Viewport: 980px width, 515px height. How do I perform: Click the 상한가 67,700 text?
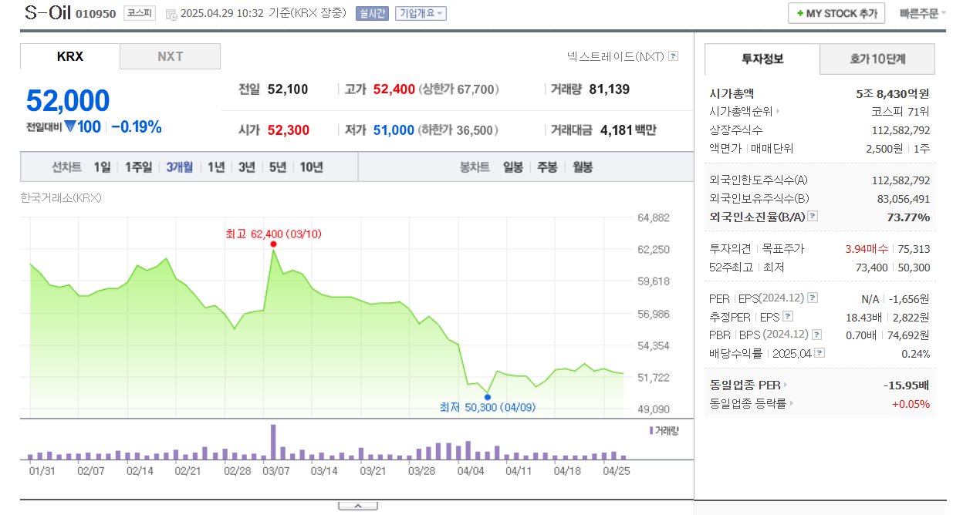tap(459, 89)
